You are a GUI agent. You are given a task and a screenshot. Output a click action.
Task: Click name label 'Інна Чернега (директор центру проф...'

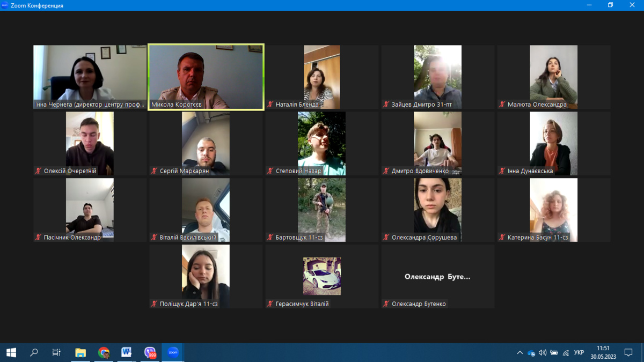pos(90,105)
